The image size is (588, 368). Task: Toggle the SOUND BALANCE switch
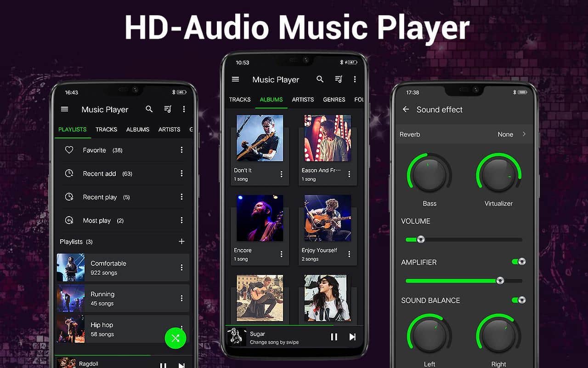(x=519, y=300)
